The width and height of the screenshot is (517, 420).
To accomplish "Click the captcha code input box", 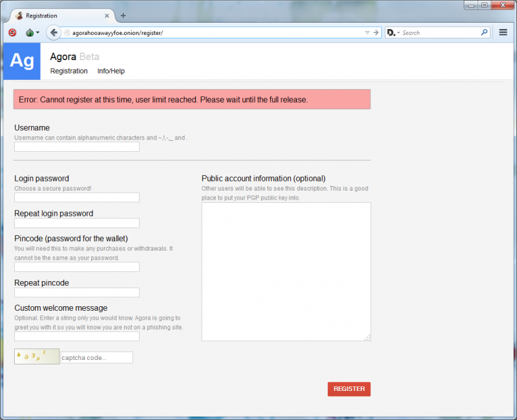I will pyautogui.click(x=96, y=357).
